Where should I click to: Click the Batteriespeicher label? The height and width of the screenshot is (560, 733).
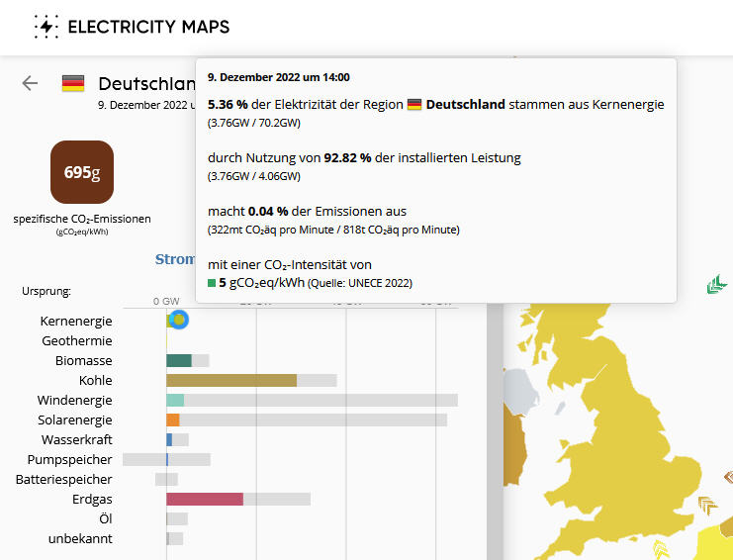64,479
